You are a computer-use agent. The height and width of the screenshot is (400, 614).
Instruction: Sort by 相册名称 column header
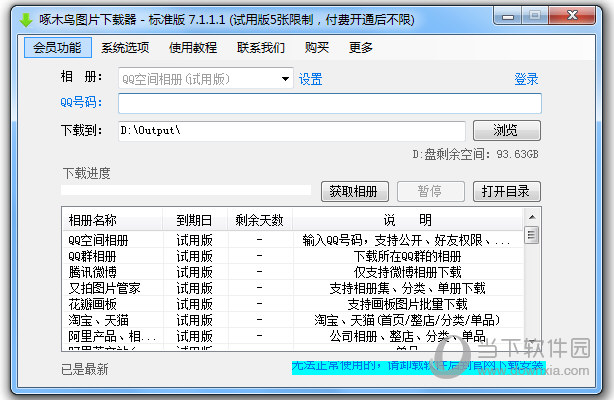[112, 220]
